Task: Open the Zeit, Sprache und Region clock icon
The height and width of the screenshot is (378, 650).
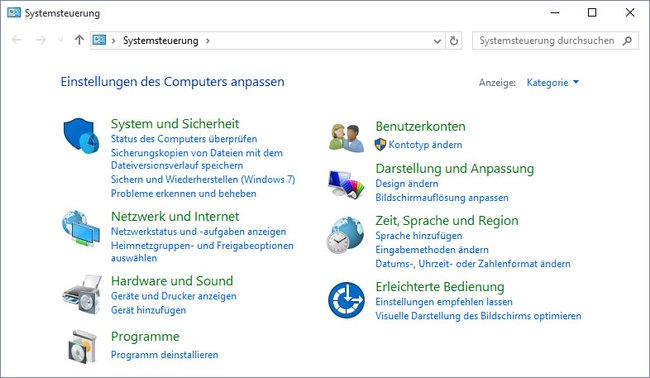Action: tap(345, 235)
